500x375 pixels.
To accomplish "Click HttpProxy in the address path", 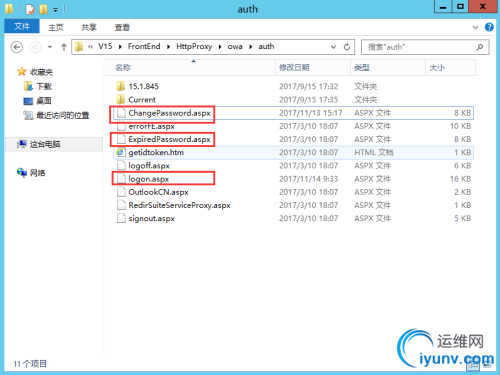I will 194,46.
